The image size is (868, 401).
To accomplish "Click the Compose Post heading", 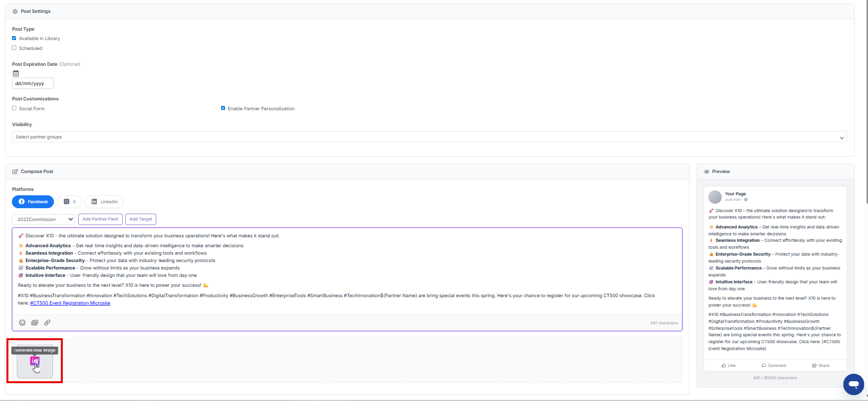I will coord(37,172).
